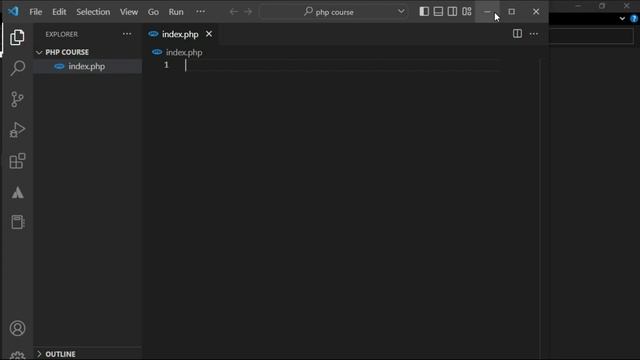
Task: Maximize the VS Code window
Action: pos(511,11)
